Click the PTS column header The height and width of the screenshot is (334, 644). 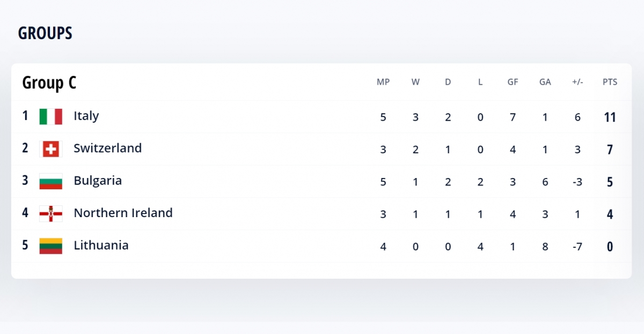pos(610,82)
